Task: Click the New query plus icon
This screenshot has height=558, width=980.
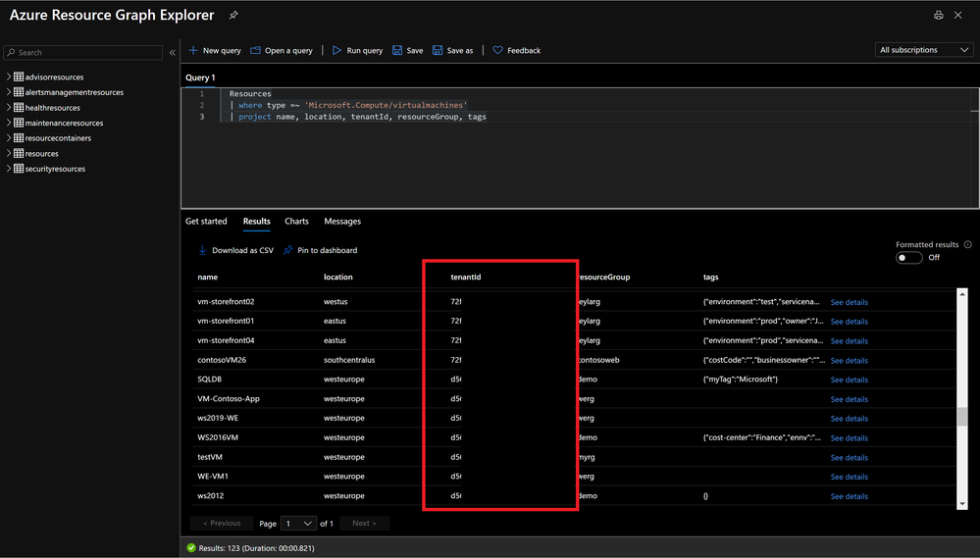Action: pos(193,50)
